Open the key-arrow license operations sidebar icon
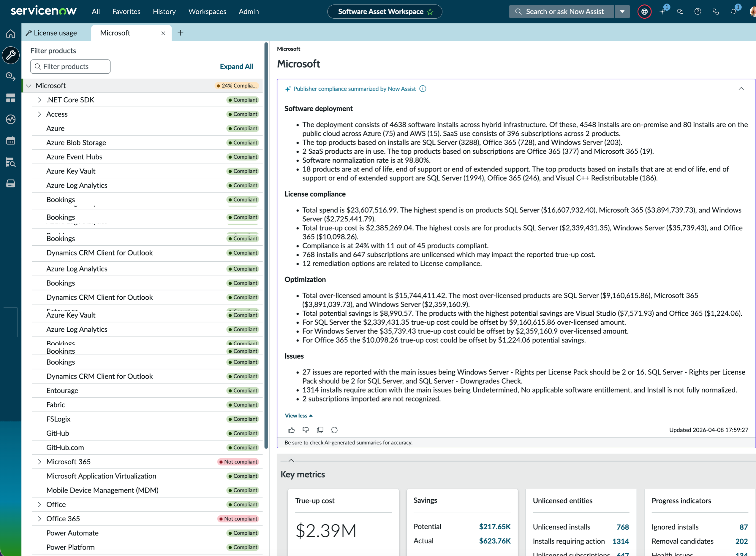Screen dimensions: 756x556 pos(11,77)
